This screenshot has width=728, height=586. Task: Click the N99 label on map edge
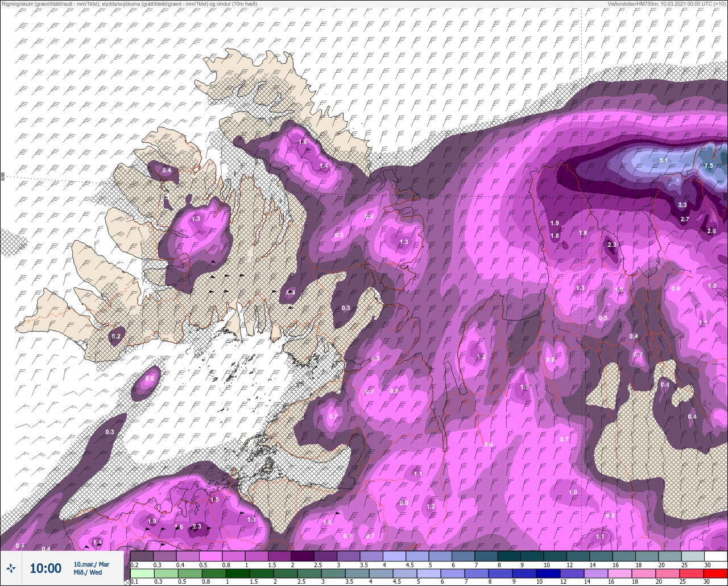pos(3,177)
